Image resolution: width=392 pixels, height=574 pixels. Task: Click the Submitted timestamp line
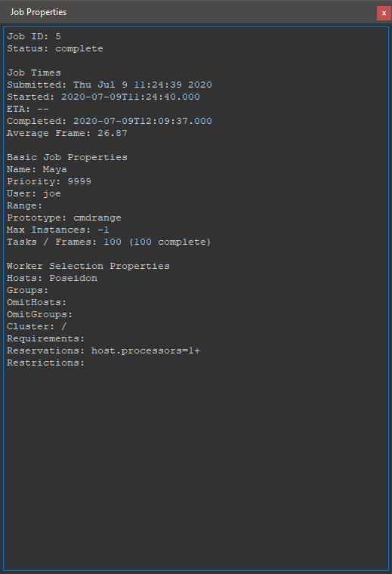(110, 85)
